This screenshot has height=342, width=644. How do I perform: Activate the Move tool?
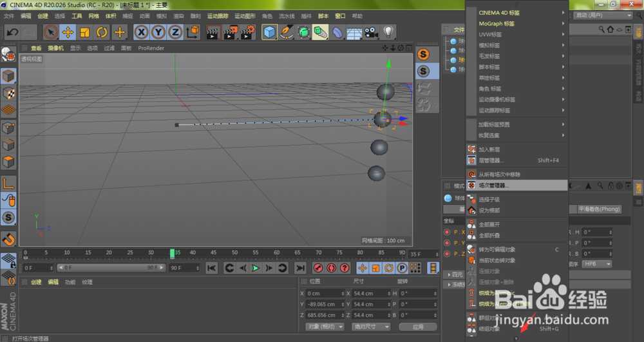[x=68, y=32]
